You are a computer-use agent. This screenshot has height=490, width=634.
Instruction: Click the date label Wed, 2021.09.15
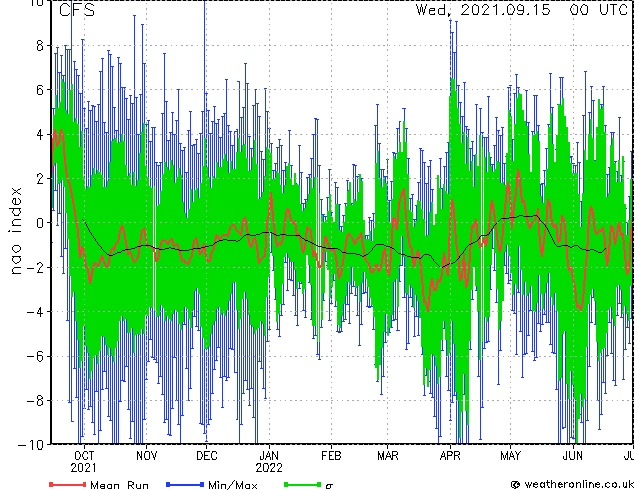pyautogui.click(x=483, y=10)
